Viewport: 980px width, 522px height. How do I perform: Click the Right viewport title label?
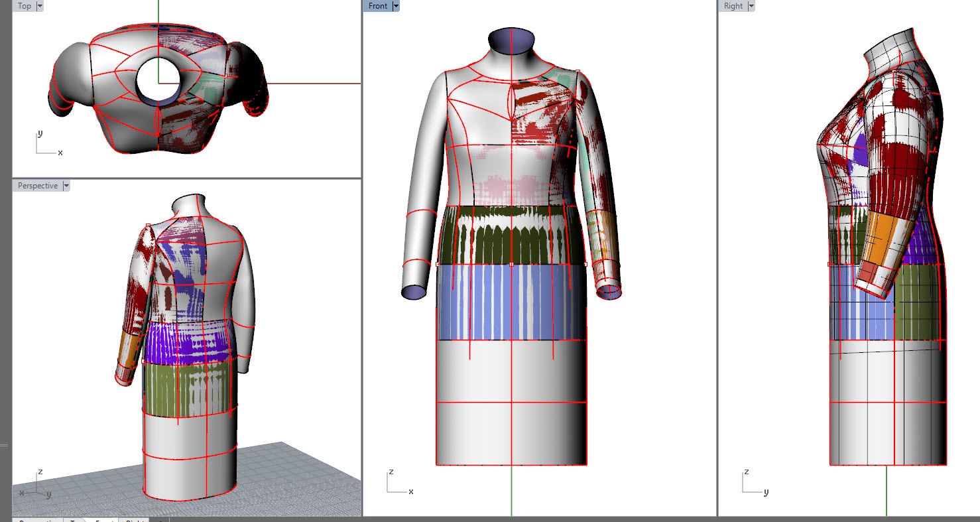pos(733,6)
